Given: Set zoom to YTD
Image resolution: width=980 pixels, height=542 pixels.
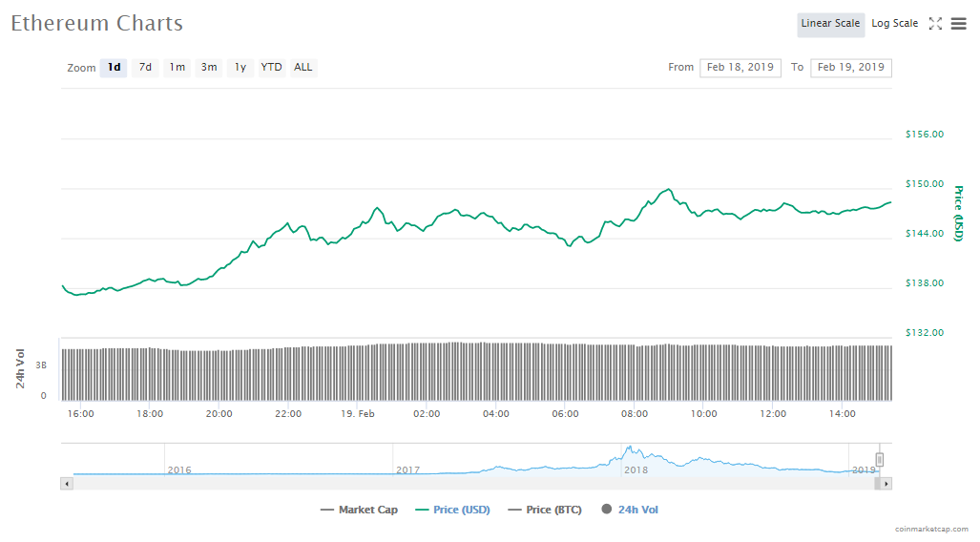Looking at the screenshot, I should click(x=272, y=68).
